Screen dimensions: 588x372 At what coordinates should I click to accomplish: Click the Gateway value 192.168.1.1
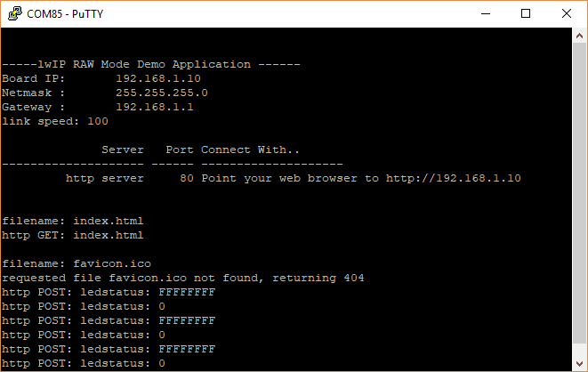click(x=155, y=107)
